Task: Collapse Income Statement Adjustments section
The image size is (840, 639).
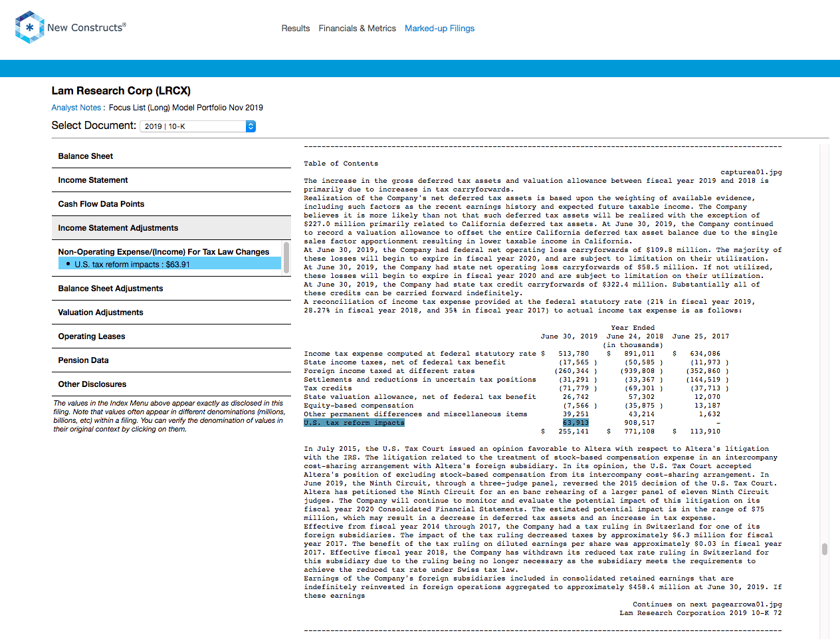Action: pyautogui.click(x=171, y=228)
